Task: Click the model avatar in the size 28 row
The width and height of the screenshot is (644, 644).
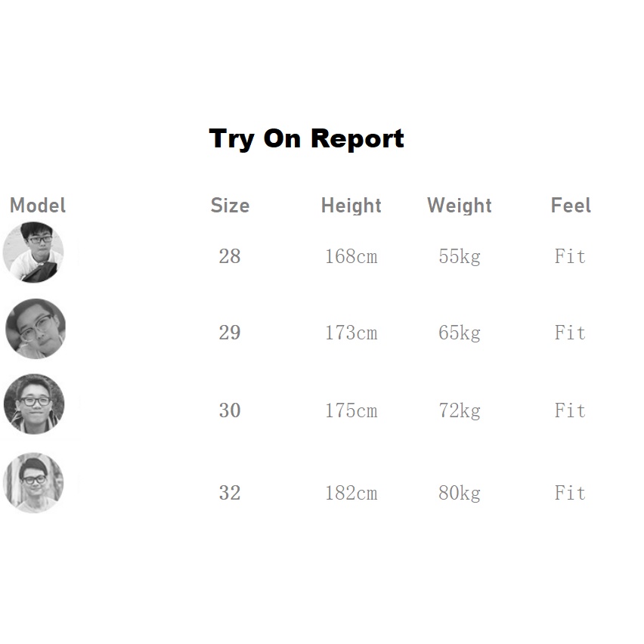Action: 33,252
